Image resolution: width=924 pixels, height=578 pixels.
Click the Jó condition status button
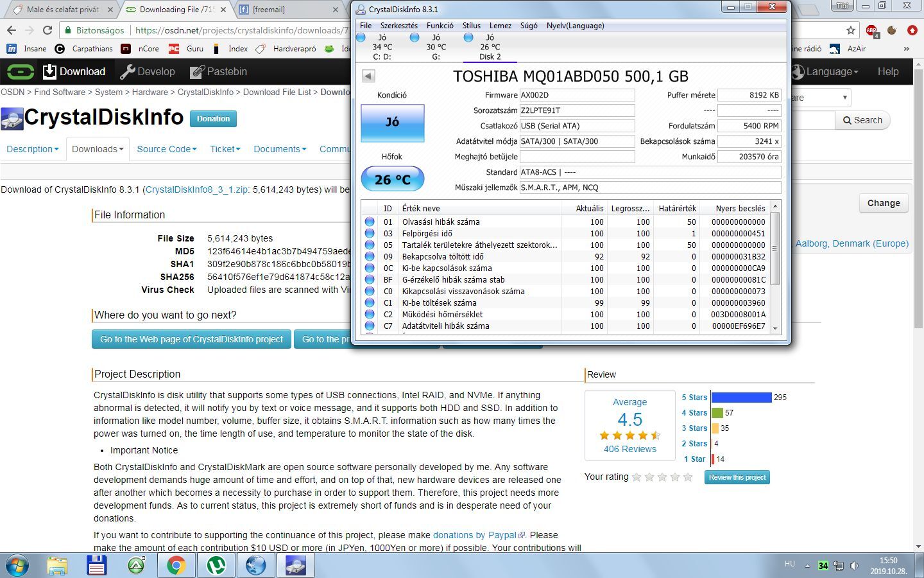click(392, 123)
